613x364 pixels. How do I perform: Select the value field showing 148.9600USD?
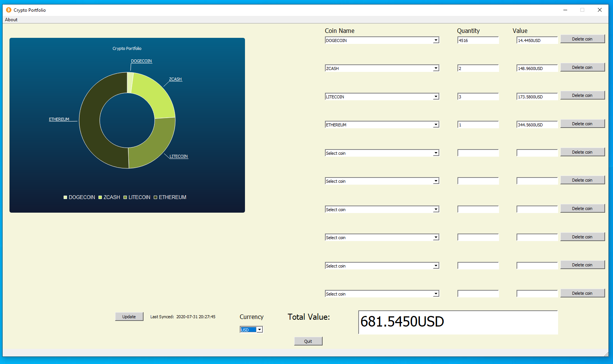coord(537,68)
